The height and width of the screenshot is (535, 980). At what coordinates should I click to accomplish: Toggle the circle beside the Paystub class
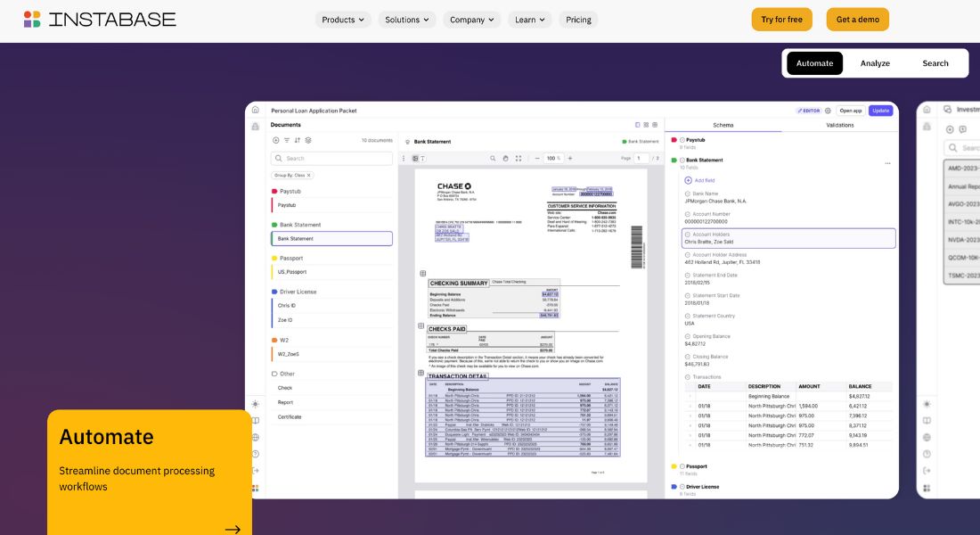pyautogui.click(x=683, y=139)
